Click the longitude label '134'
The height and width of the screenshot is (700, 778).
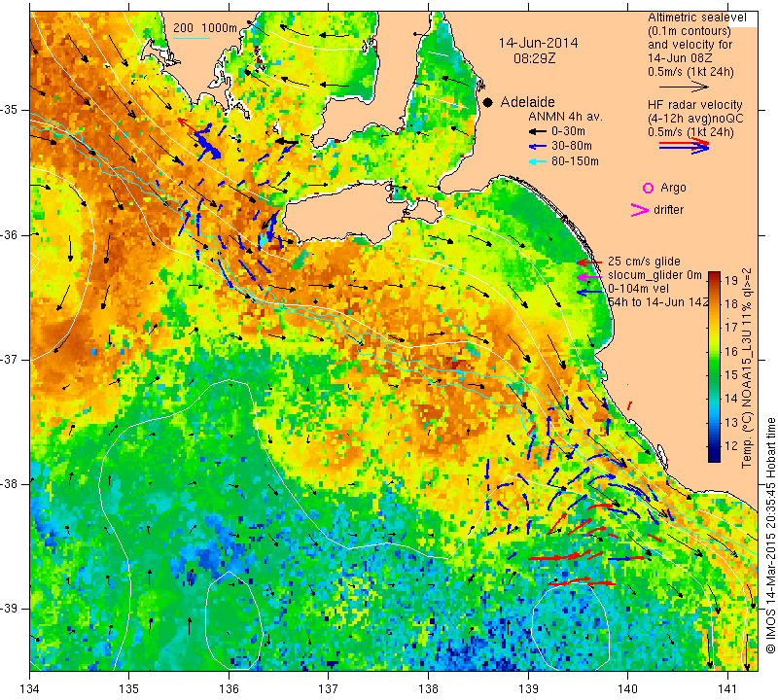point(30,688)
